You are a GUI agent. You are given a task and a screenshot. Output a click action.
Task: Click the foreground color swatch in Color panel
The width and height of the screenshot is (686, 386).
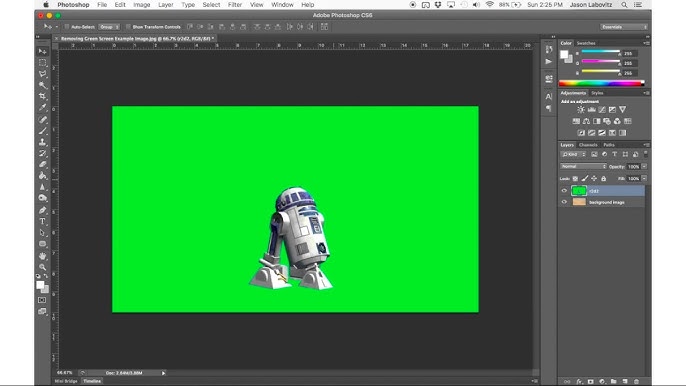[564, 55]
